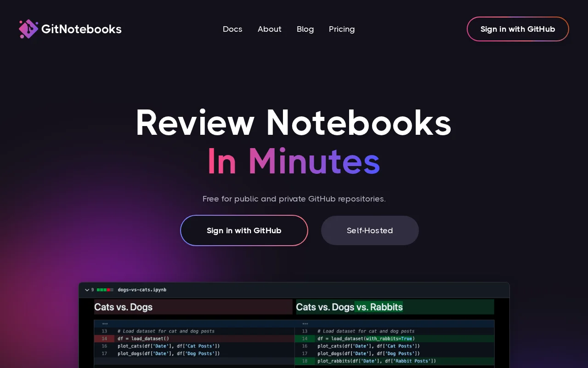588x368 pixels.
Task: Click the GitNotebooks logo icon
Action: point(28,29)
